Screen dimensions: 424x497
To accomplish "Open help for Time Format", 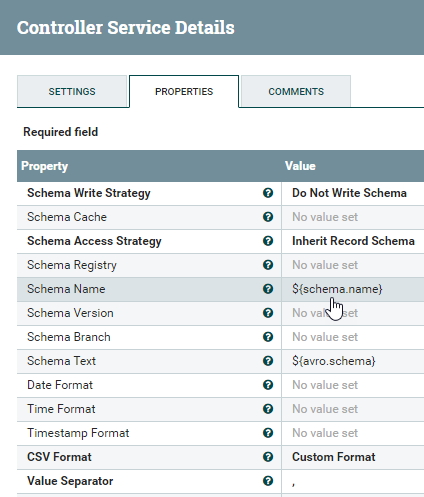I will pyautogui.click(x=268, y=409).
